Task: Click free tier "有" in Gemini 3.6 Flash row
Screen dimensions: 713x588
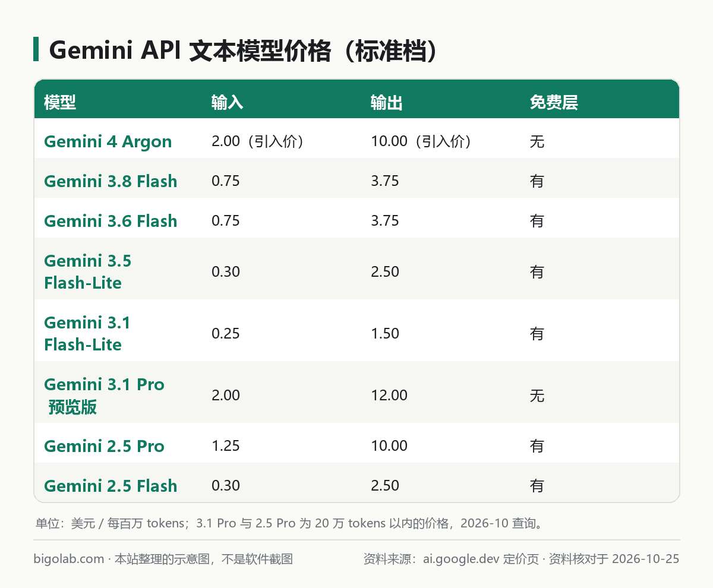Action: click(x=537, y=221)
